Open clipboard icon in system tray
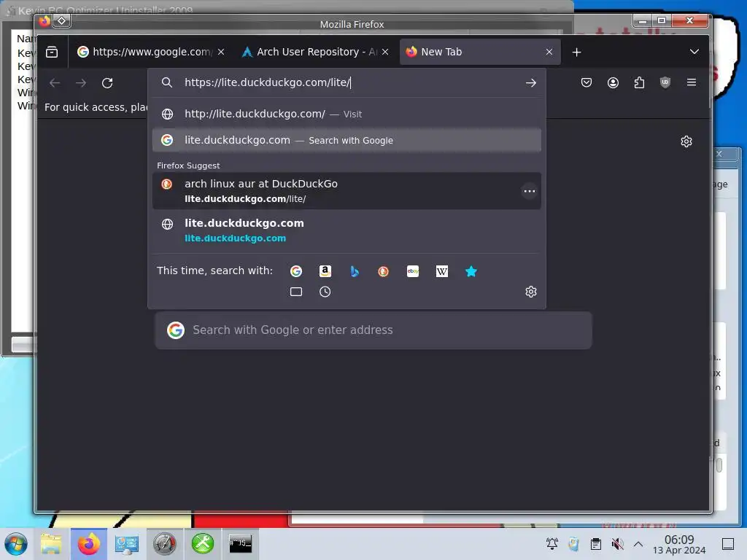 click(595, 544)
